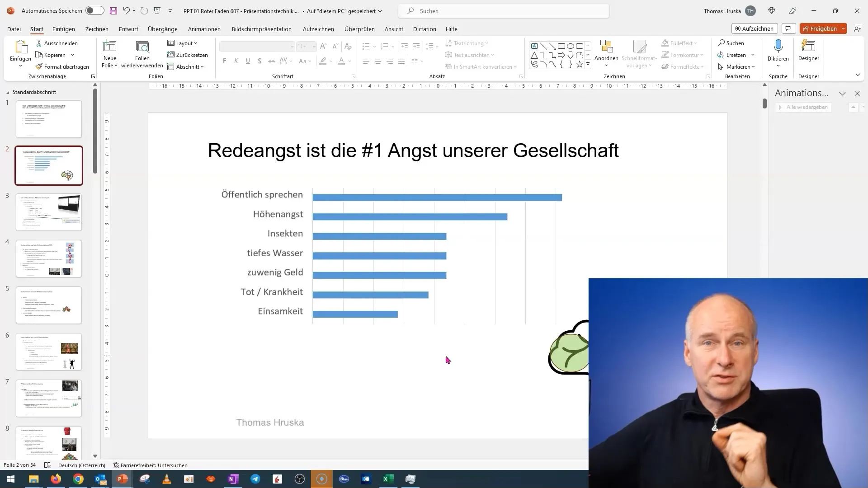The width and height of the screenshot is (868, 488).
Task: Switch to the Übergänge tab
Action: pyautogui.click(x=163, y=29)
